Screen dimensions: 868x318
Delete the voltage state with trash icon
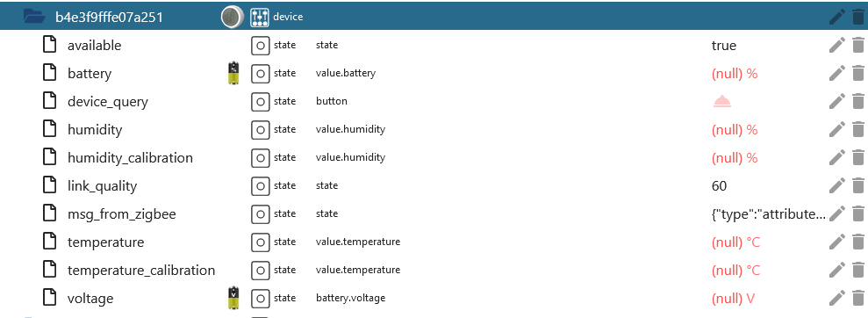pyautogui.click(x=857, y=298)
